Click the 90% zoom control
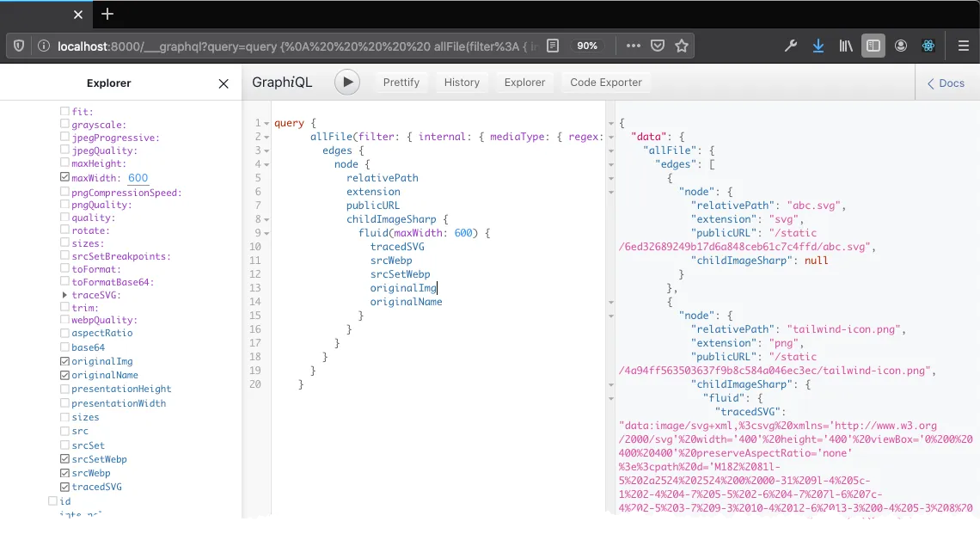 pyautogui.click(x=588, y=46)
